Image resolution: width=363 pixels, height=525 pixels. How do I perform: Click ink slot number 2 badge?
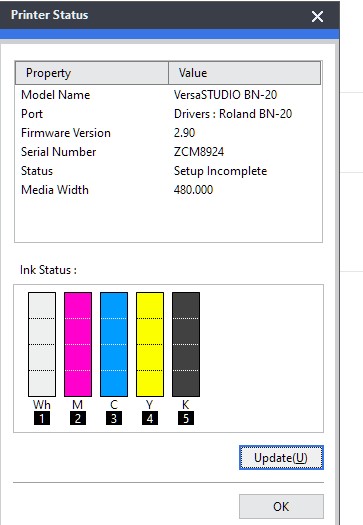(78, 419)
